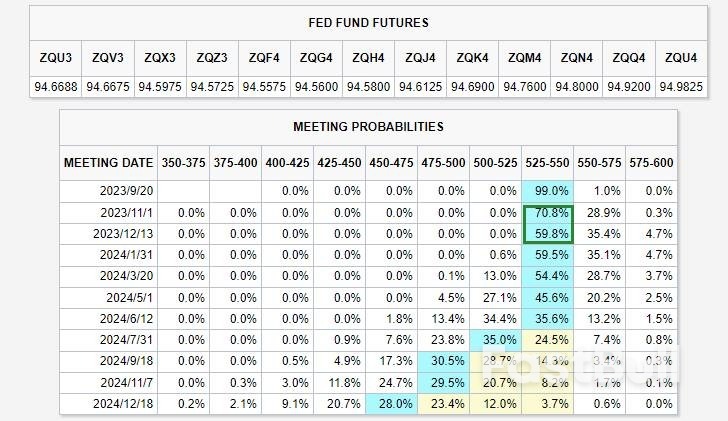Viewport: 728px width, 421px height.
Task: Click the MEETING DATE column header
Action: [109, 162]
